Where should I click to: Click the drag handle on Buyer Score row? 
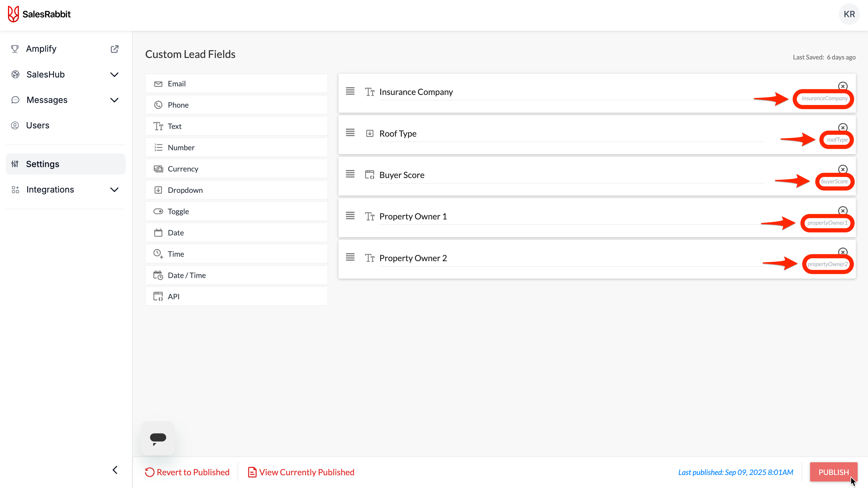click(350, 174)
